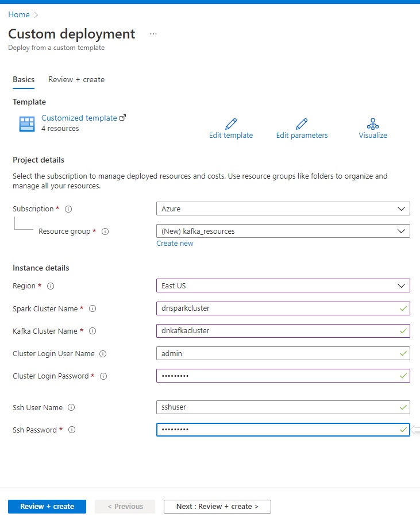The image size is (420, 521).
Task: Select the Basics tab
Action: click(24, 79)
